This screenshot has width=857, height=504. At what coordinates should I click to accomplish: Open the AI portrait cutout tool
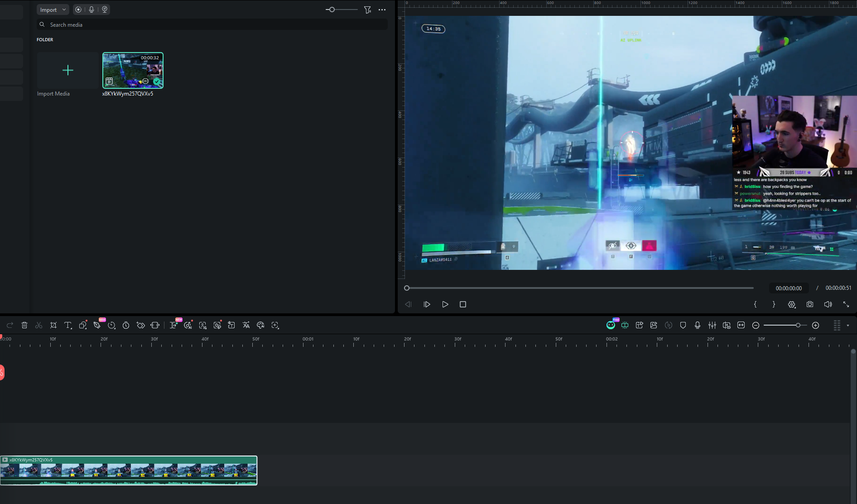pyautogui.click(x=202, y=325)
